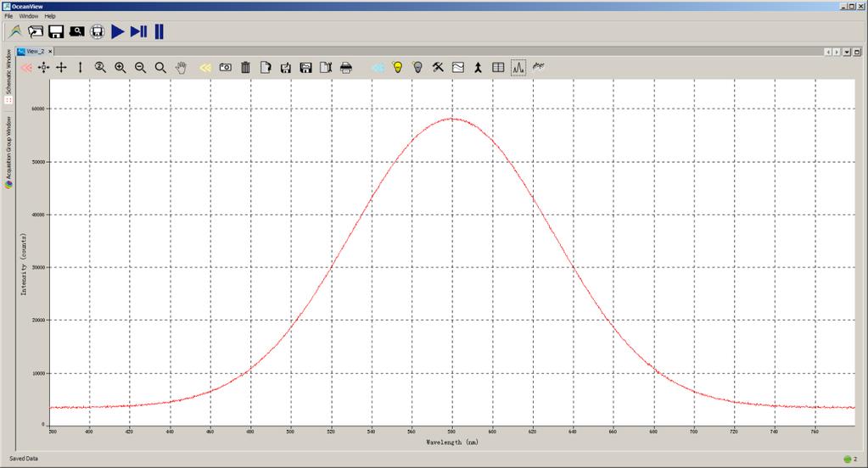Screen dimensions: 868x468
Task: Click the round save-all disk icon
Action: click(98, 31)
